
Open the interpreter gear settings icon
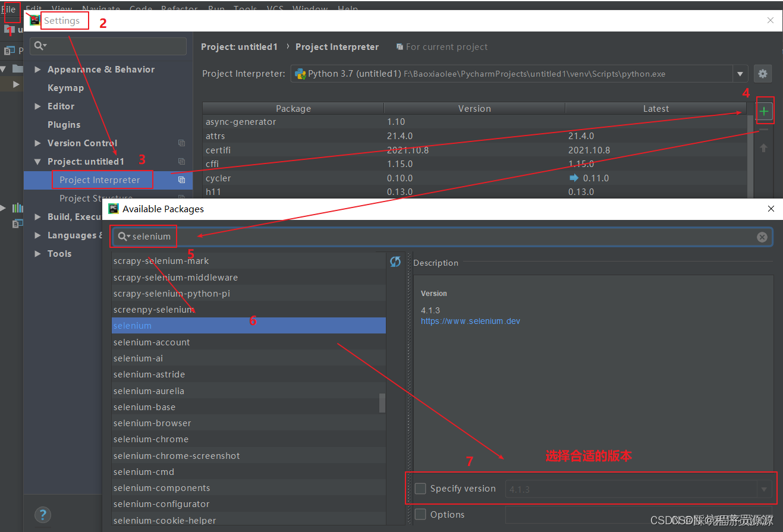pos(763,74)
